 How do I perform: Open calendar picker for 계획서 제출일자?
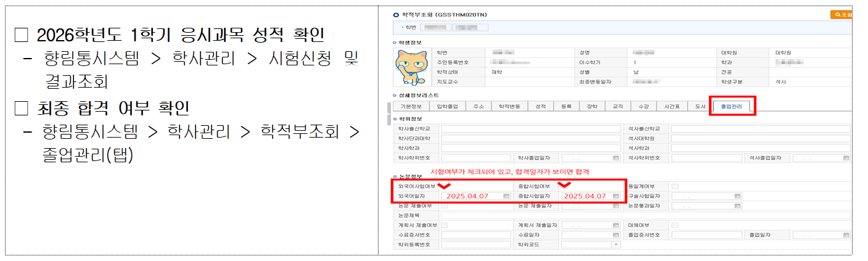click(617, 225)
